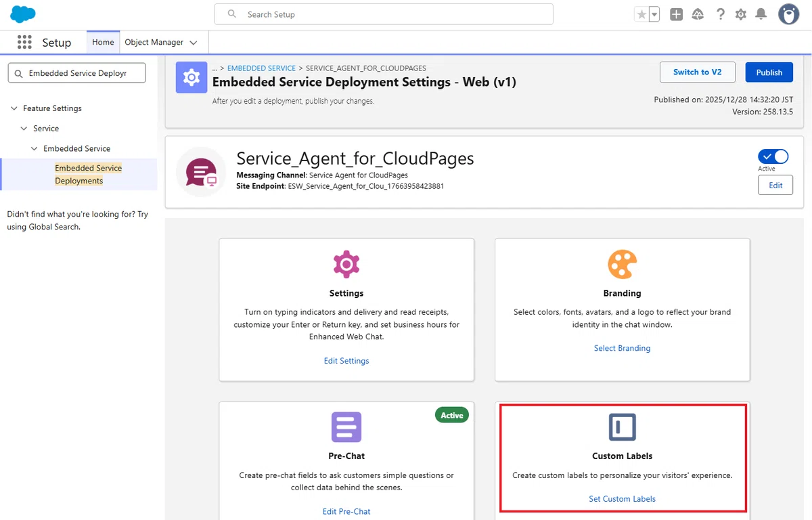Viewport: 812px width, 520px height.
Task: Click the Settings card gear icon
Action: coord(346,265)
